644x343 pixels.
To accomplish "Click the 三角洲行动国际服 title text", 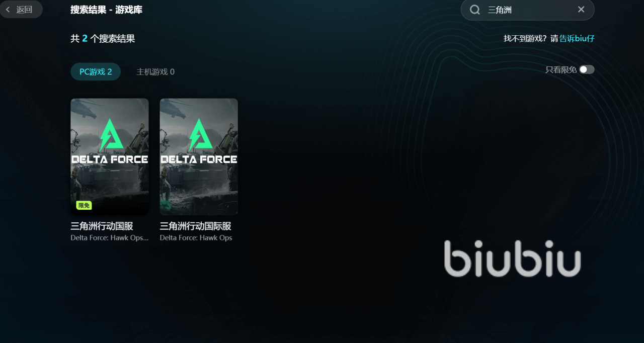I will pyautogui.click(x=196, y=226).
